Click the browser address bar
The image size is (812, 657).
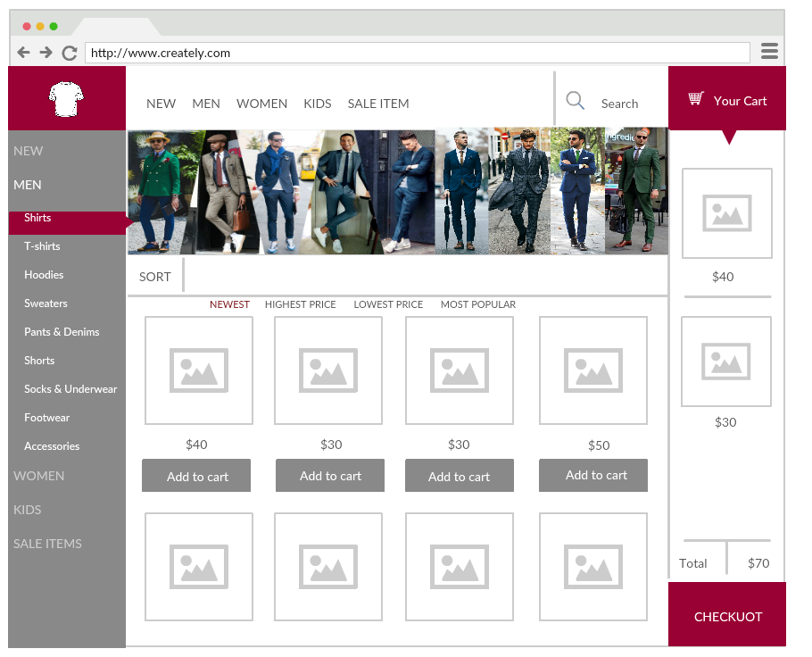(x=417, y=53)
